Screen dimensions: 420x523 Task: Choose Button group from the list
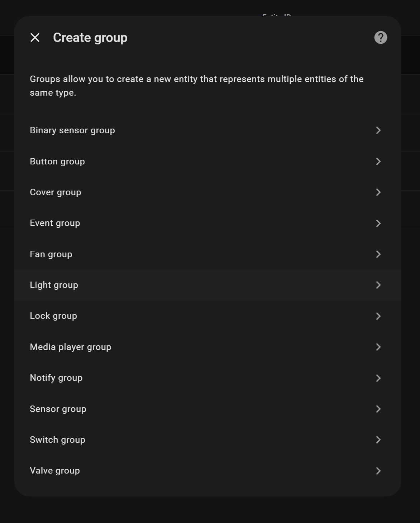point(57,162)
